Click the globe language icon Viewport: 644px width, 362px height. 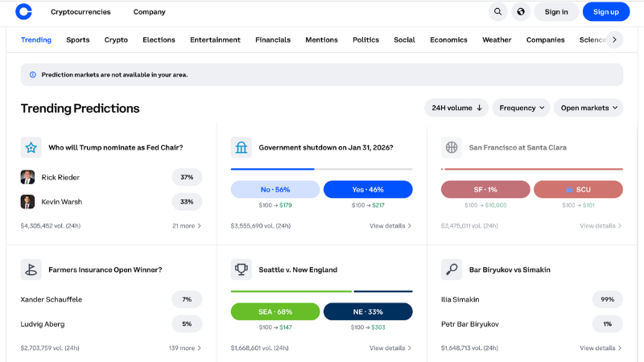pyautogui.click(x=521, y=12)
